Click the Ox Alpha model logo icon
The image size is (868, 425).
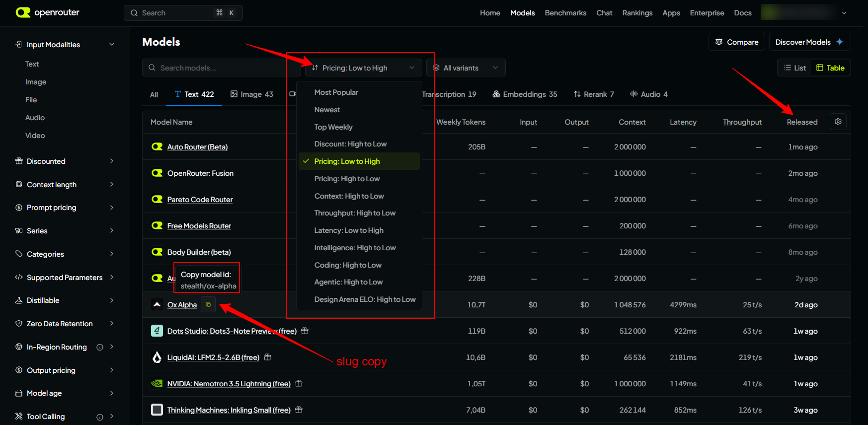pos(157,304)
